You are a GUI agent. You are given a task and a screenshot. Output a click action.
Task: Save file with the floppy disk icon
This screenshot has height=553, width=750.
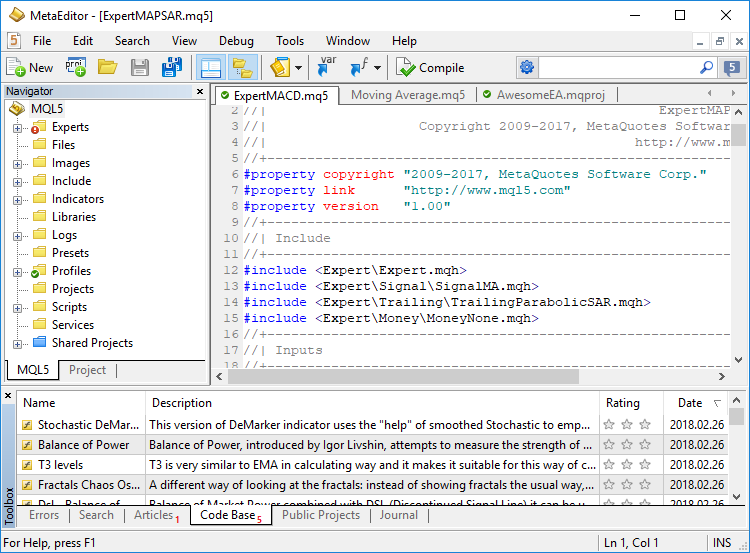[140, 67]
